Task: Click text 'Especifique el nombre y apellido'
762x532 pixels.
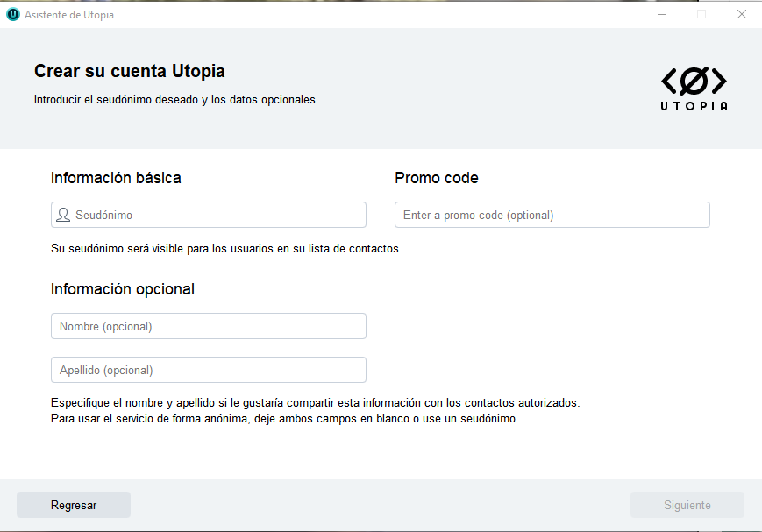Action: coord(132,403)
